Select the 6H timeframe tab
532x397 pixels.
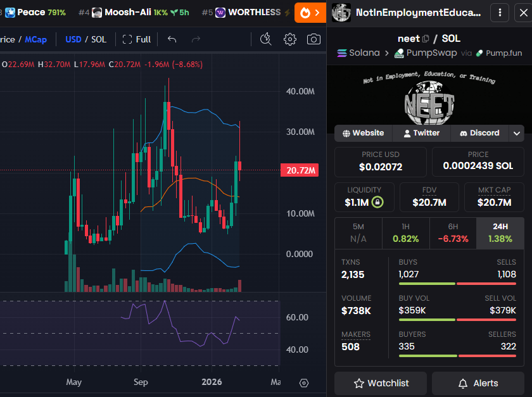click(x=453, y=233)
